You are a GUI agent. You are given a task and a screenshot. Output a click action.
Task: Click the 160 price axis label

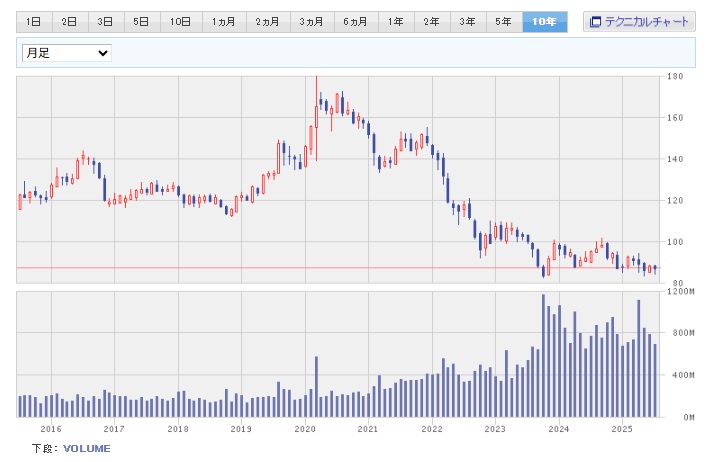(x=675, y=118)
